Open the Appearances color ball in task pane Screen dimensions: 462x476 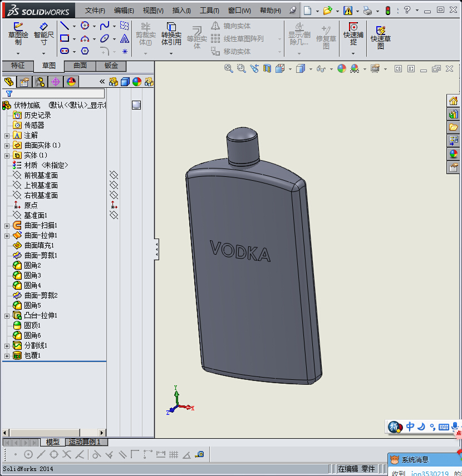pos(454,154)
